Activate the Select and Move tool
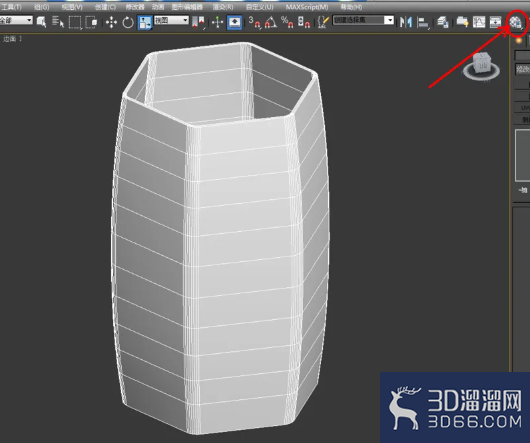The width and height of the screenshot is (530, 443). pos(111,23)
